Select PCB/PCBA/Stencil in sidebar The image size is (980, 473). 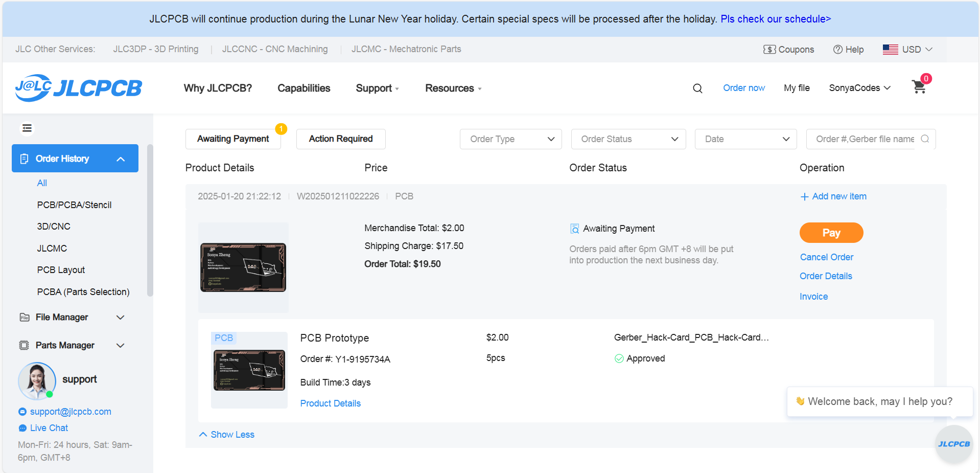[x=74, y=205]
